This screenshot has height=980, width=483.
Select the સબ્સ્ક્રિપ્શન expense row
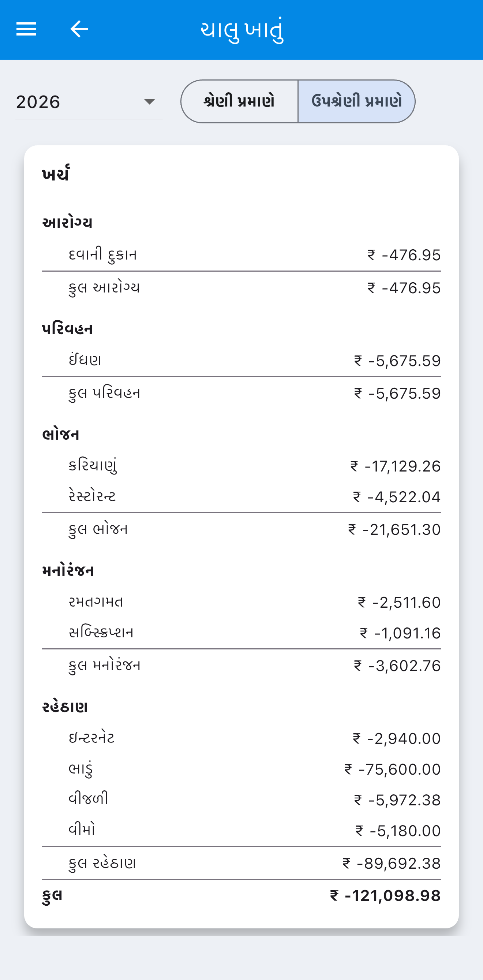241,633
